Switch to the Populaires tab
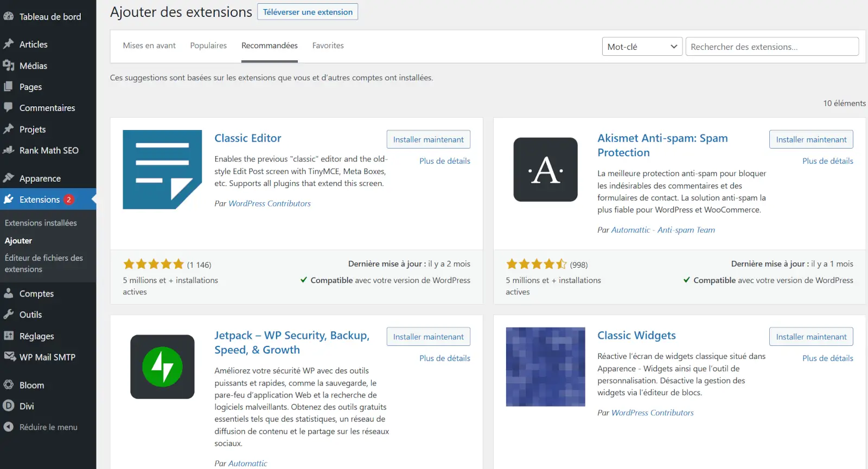Image resolution: width=868 pixels, height=469 pixels. coord(208,46)
